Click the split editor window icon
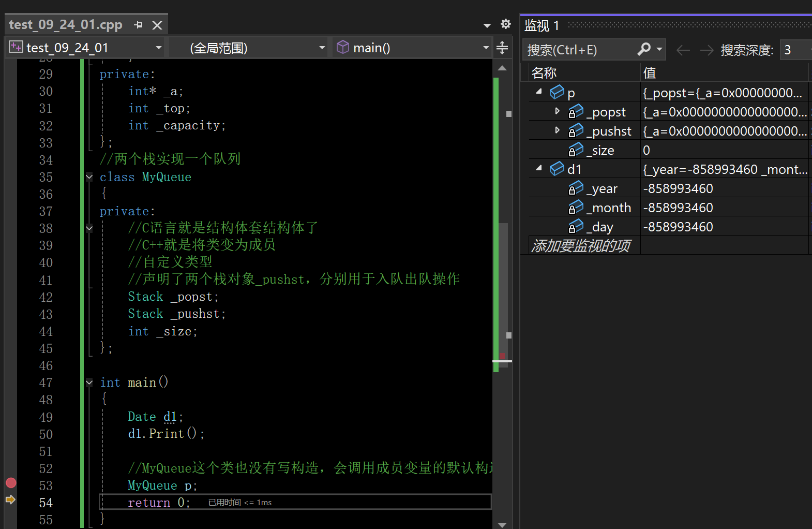This screenshot has width=812, height=529. 502,48
